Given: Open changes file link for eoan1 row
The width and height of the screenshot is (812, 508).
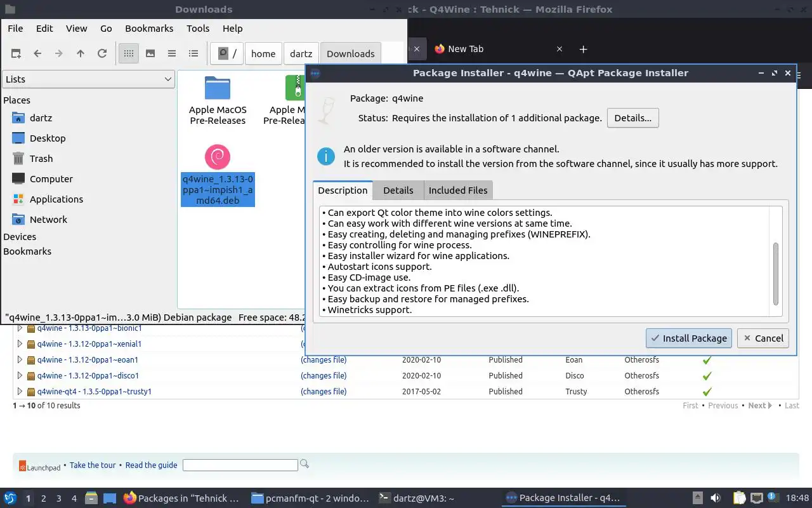Looking at the screenshot, I should tap(324, 359).
